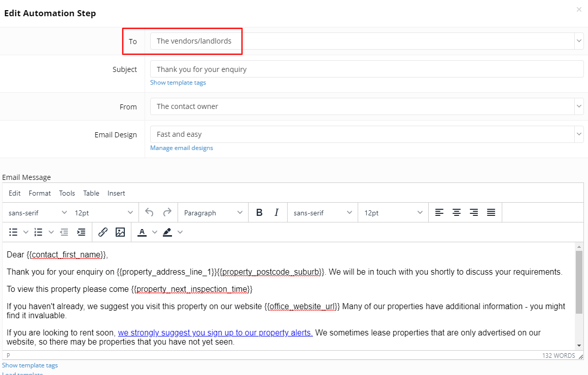Toggle the bullet list button
Image resolution: width=588 pixels, height=375 pixels.
pyautogui.click(x=14, y=232)
